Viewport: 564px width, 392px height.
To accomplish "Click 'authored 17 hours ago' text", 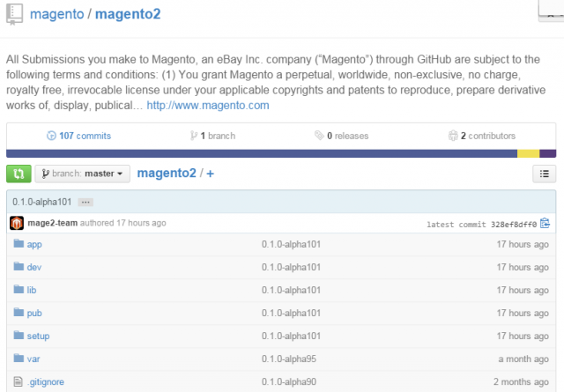I will pyautogui.click(x=123, y=223).
